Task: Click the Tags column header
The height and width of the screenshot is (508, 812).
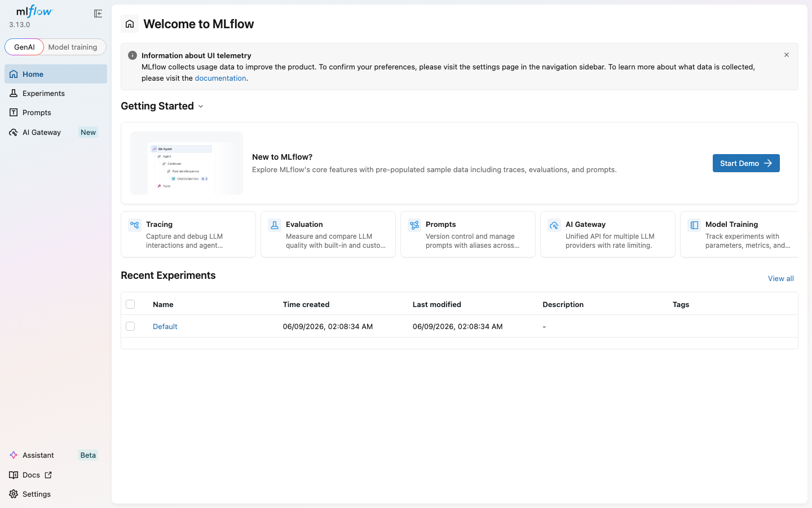Action: (681, 304)
